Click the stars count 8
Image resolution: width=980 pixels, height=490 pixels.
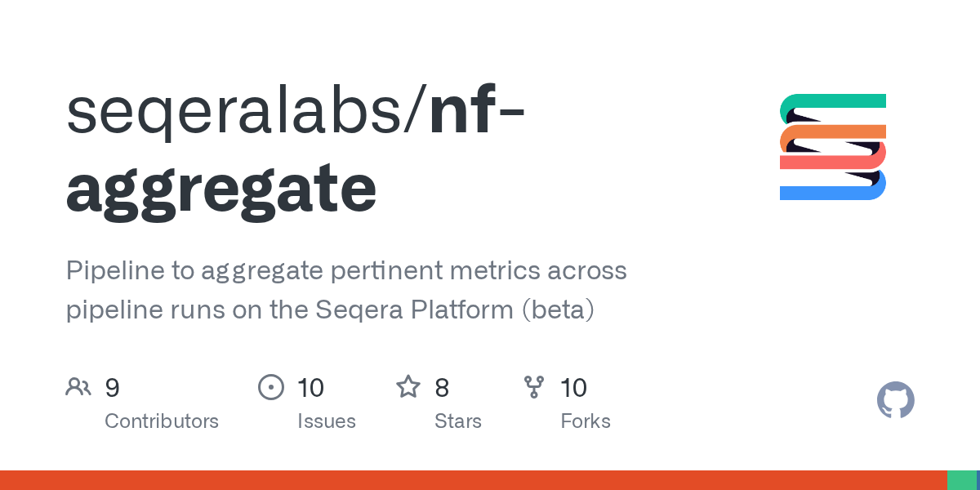pos(442,387)
